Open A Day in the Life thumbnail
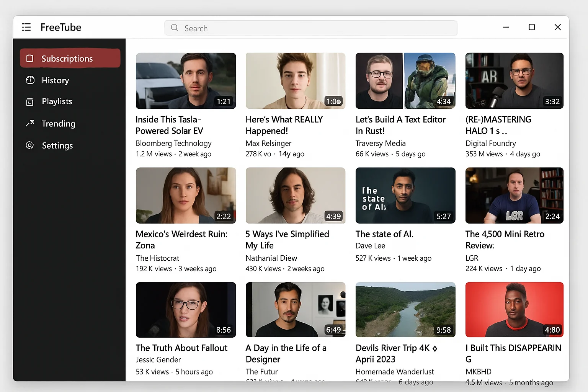588x392 pixels. click(296, 310)
